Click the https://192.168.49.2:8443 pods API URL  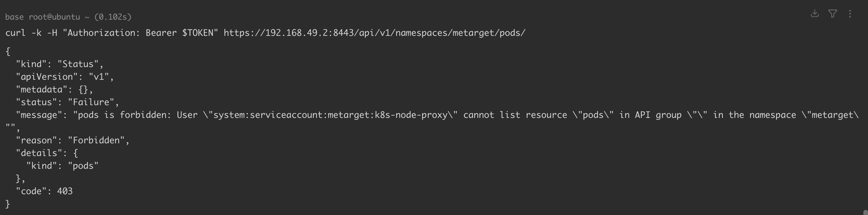pyautogui.click(x=374, y=33)
